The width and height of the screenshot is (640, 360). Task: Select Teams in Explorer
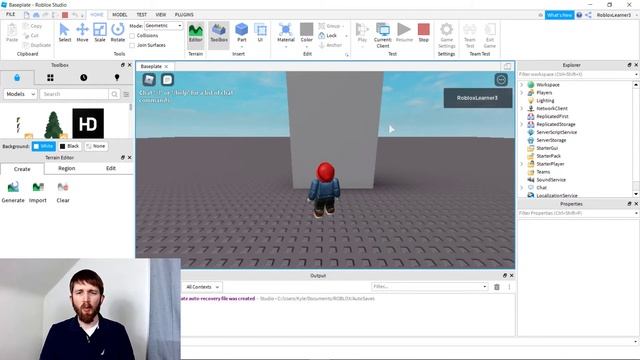tap(543, 172)
